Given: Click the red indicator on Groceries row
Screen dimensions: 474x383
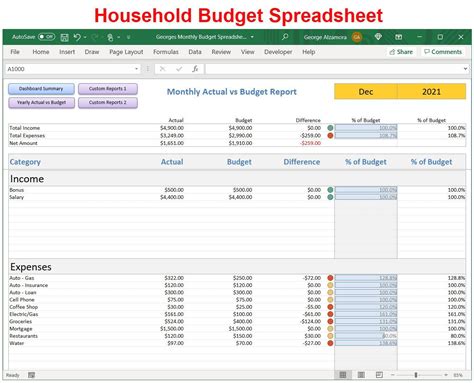Looking at the screenshot, I should click(x=330, y=322).
